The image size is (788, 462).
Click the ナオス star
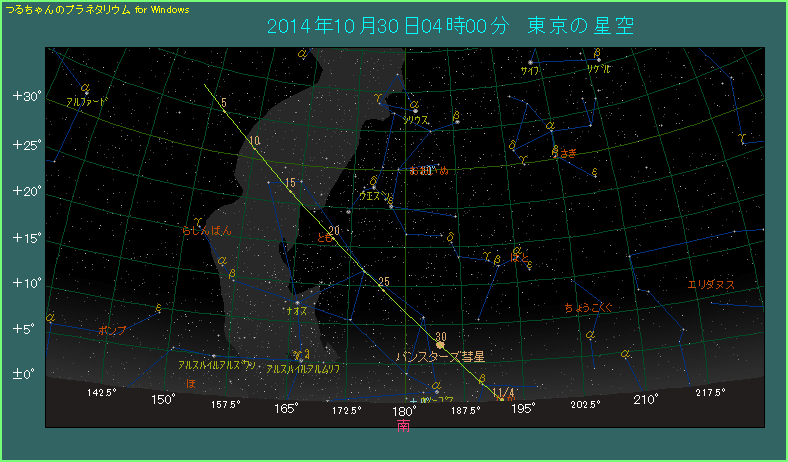tap(297, 302)
